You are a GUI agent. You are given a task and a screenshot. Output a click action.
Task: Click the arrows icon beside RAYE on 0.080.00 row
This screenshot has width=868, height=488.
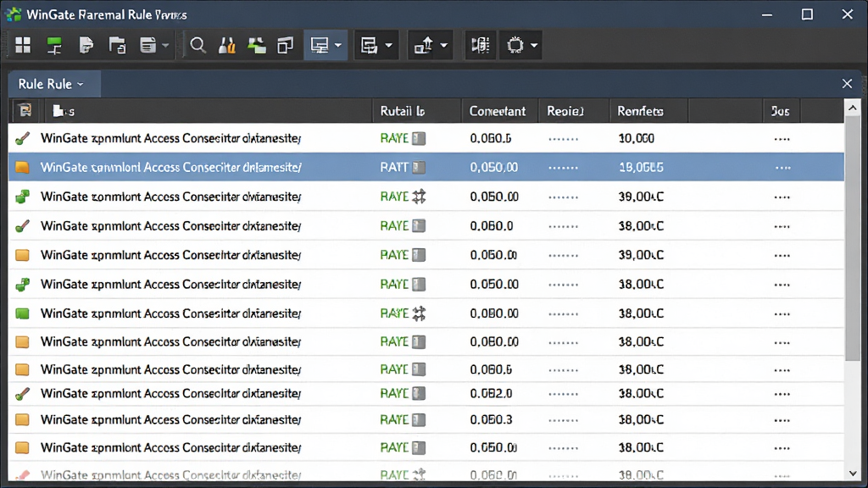[419, 313]
